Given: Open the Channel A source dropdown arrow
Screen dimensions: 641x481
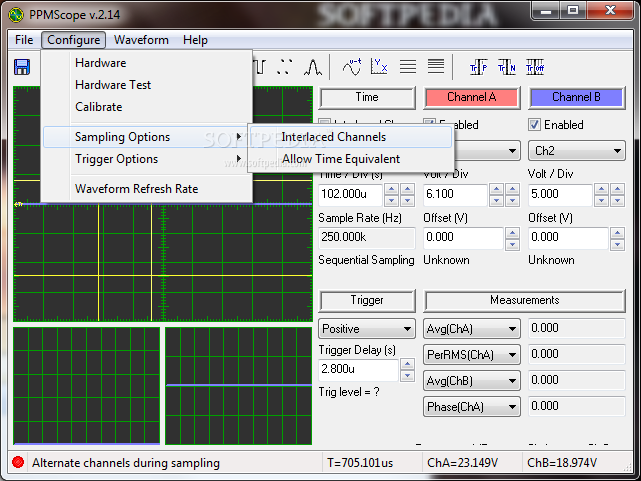Looking at the screenshot, I should 512,151.
